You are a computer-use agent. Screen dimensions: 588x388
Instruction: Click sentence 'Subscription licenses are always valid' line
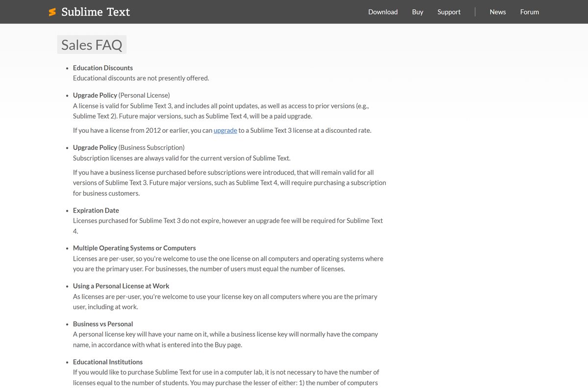pos(182,158)
